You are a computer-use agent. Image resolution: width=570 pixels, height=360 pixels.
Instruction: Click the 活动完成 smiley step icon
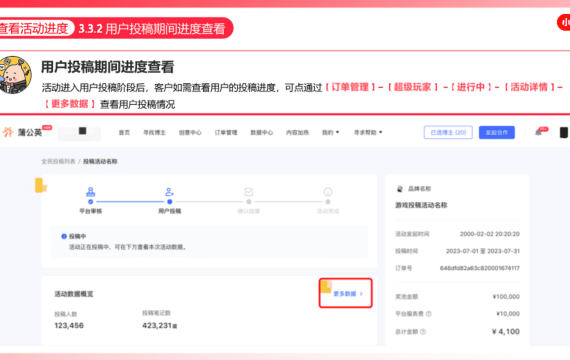[328, 191]
